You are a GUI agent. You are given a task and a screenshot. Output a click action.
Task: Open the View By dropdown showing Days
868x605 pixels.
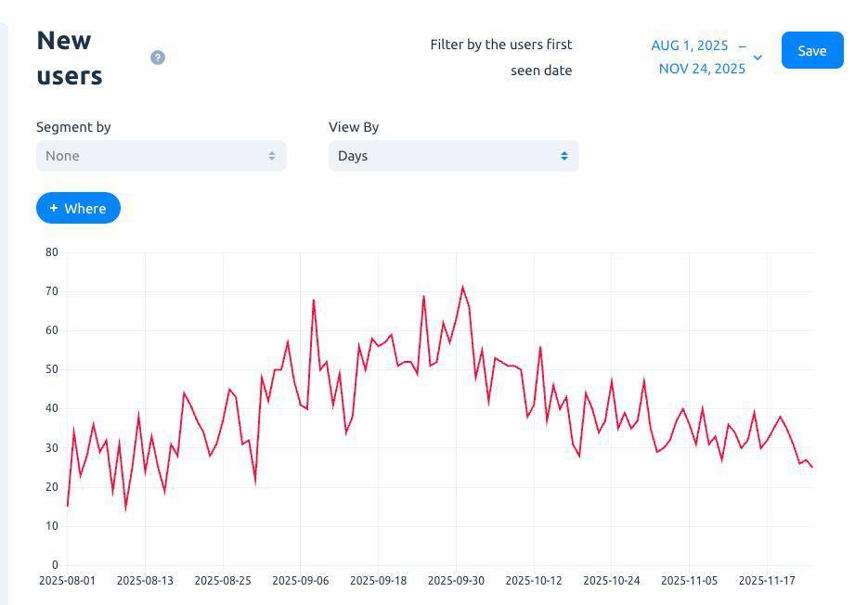tap(453, 155)
